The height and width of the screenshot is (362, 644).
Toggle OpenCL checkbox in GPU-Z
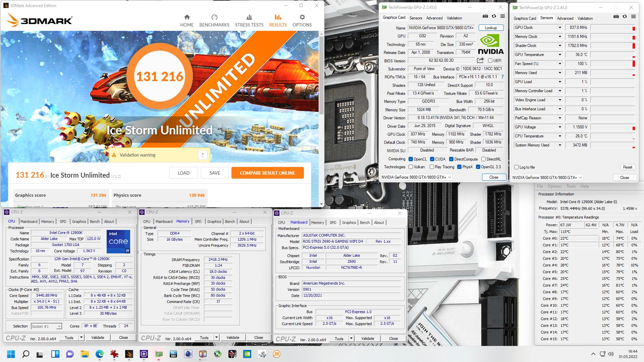coord(411,159)
